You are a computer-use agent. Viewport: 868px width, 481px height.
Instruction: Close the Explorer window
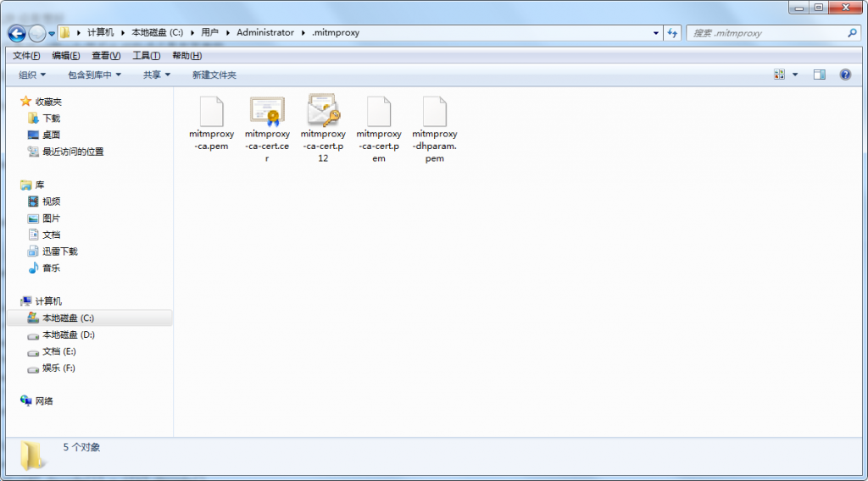[846, 8]
